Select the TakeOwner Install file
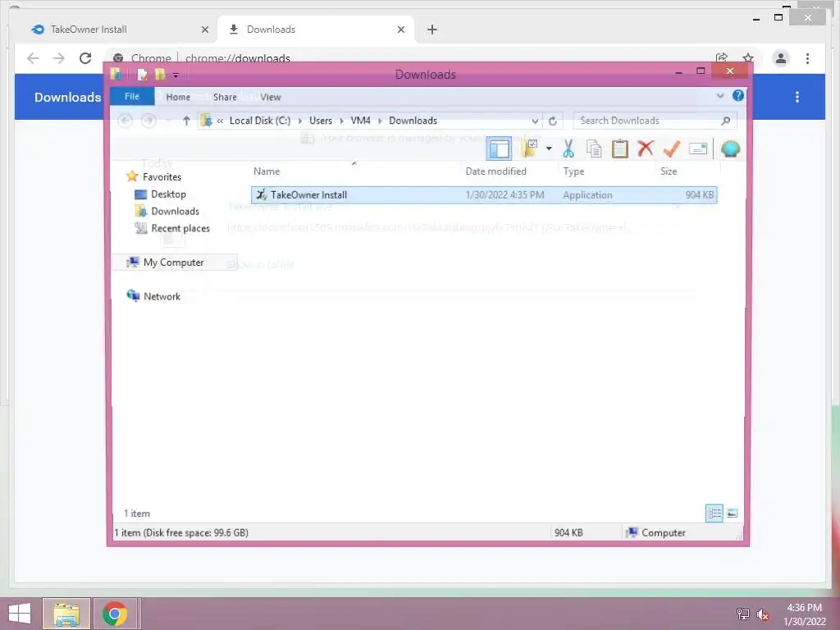Screen dimensions: 840x630 pos(484,195)
